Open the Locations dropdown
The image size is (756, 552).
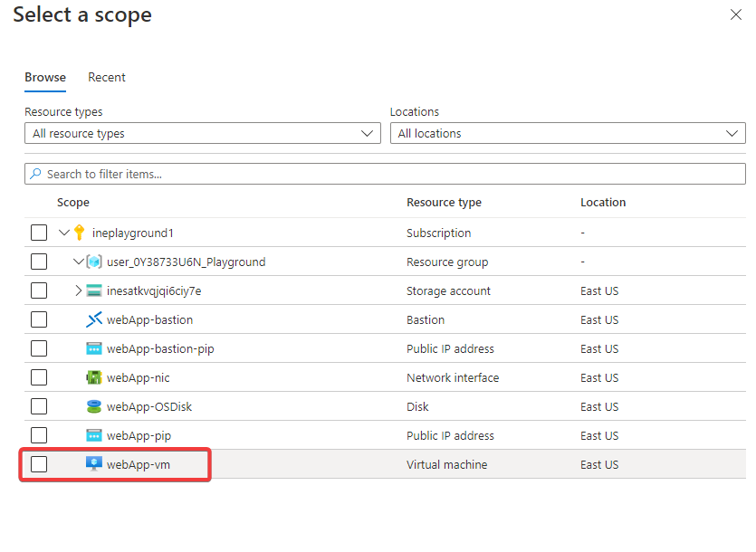(567, 133)
